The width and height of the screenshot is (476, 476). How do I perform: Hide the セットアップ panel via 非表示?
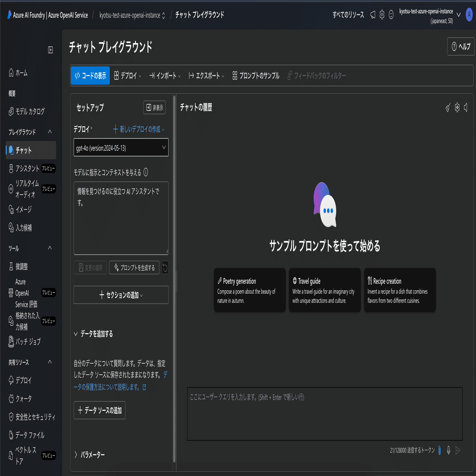(x=154, y=108)
